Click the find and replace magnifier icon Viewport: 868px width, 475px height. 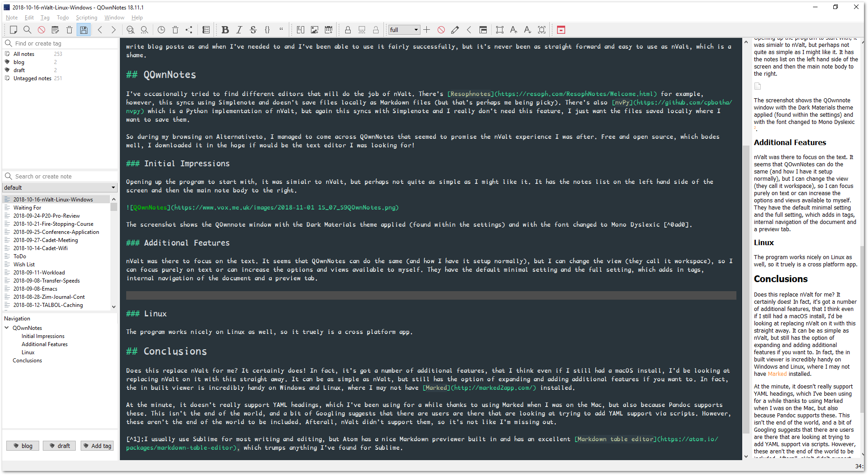point(130,30)
